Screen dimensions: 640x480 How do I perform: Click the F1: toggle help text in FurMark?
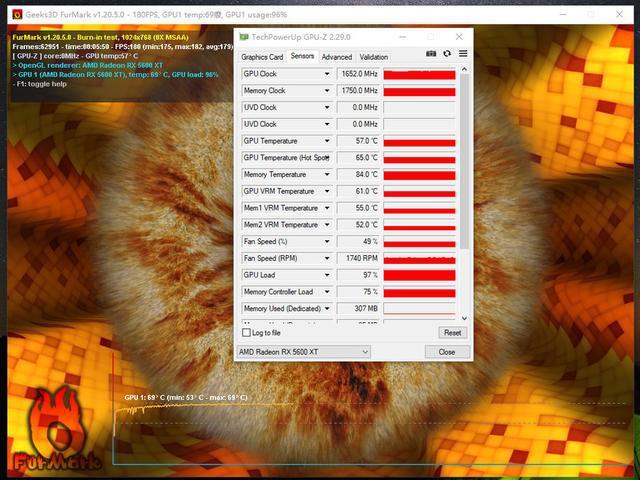tap(40, 84)
